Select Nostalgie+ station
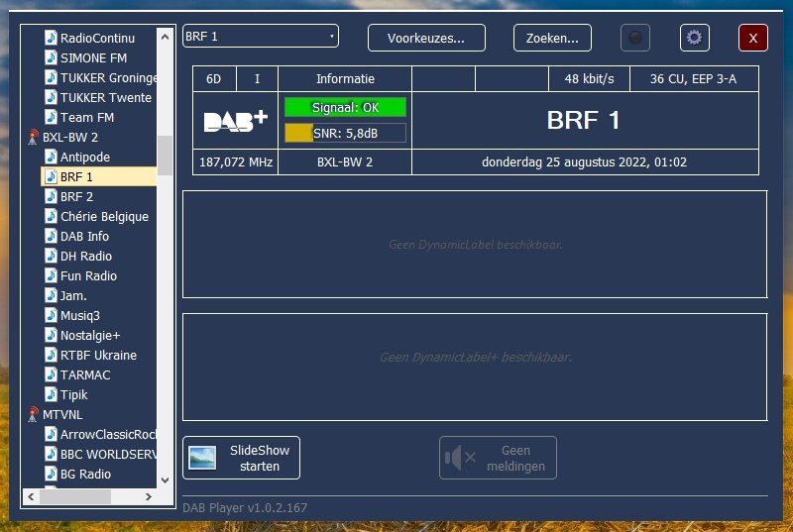Image resolution: width=793 pixels, height=532 pixels. click(x=90, y=336)
